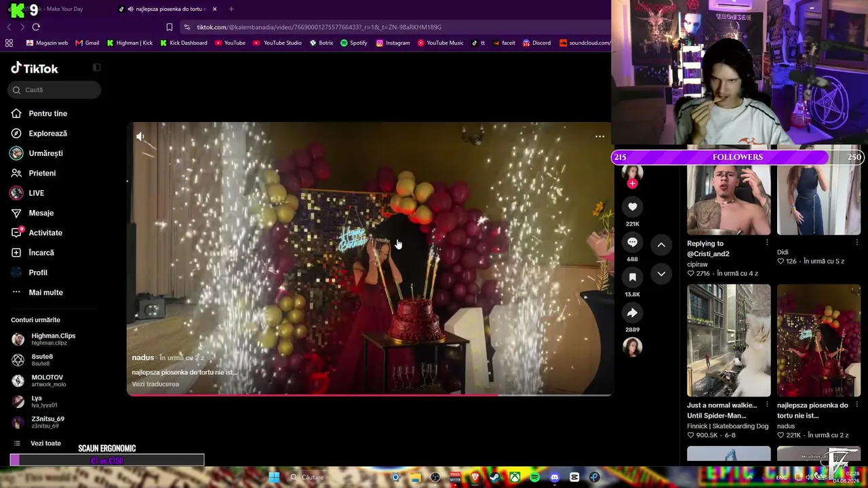
Task: Go to the previous video with up chevron
Action: 661,245
